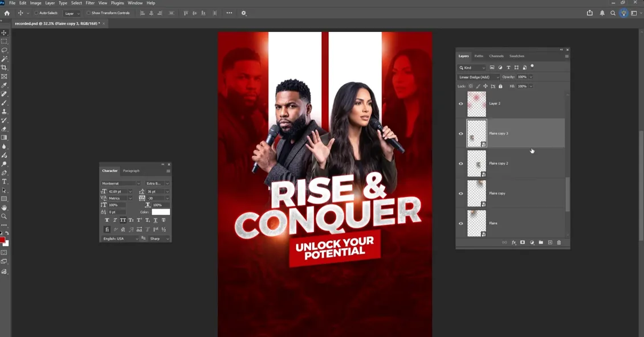Hide the Flaire copy 3 layer

point(461,133)
